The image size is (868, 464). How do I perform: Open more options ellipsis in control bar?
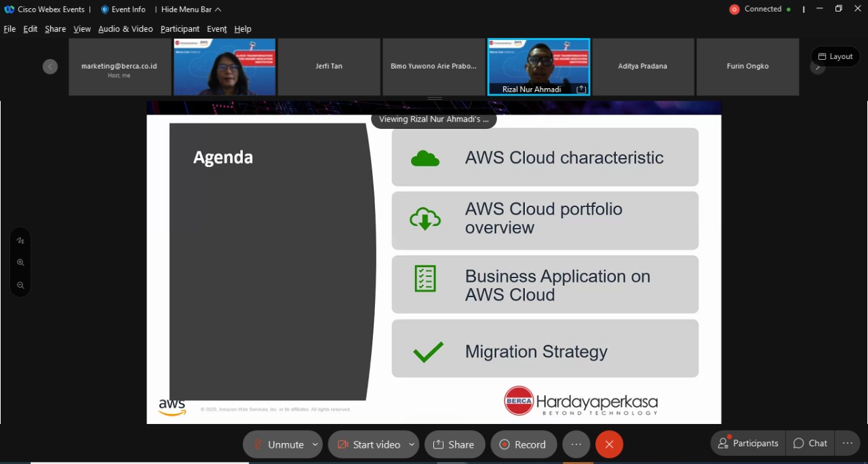click(576, 444)
